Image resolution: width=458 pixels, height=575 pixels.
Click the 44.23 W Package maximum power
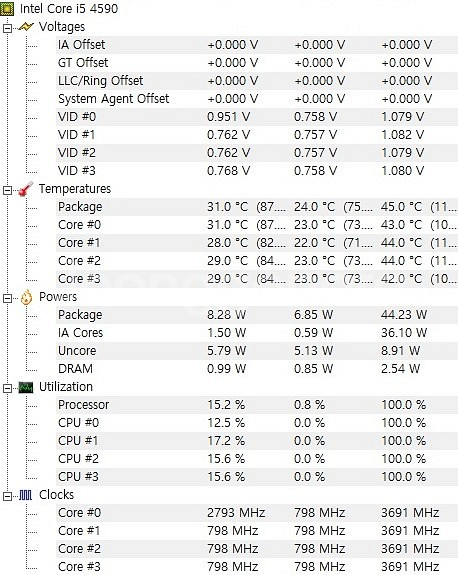pos(404,315)
